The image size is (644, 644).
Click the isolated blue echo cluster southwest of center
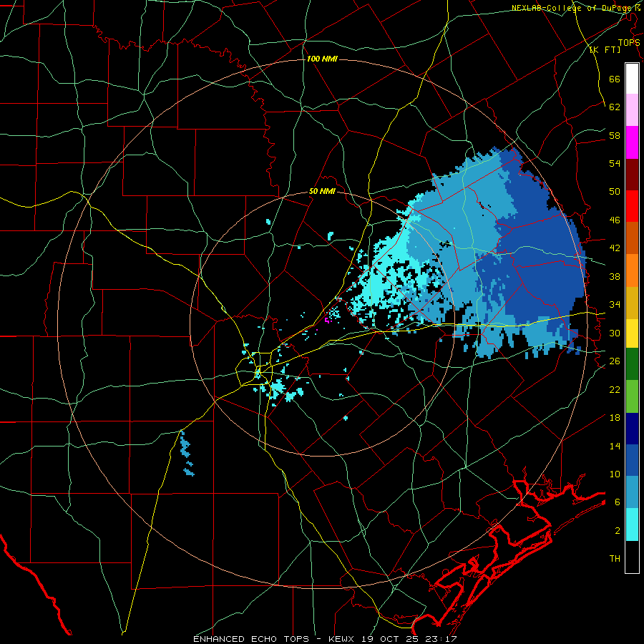(187, 454)
